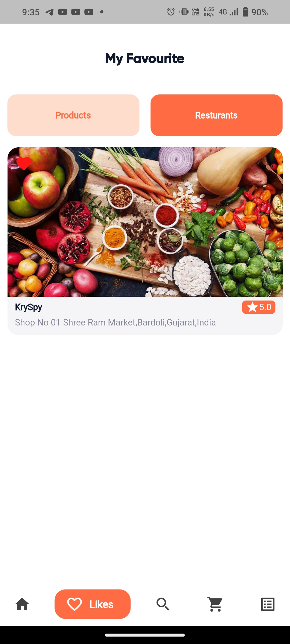Screen dimensions: 290x644
Task: Unfavourite KrySpy using the red heart
Action: (24, 163)
